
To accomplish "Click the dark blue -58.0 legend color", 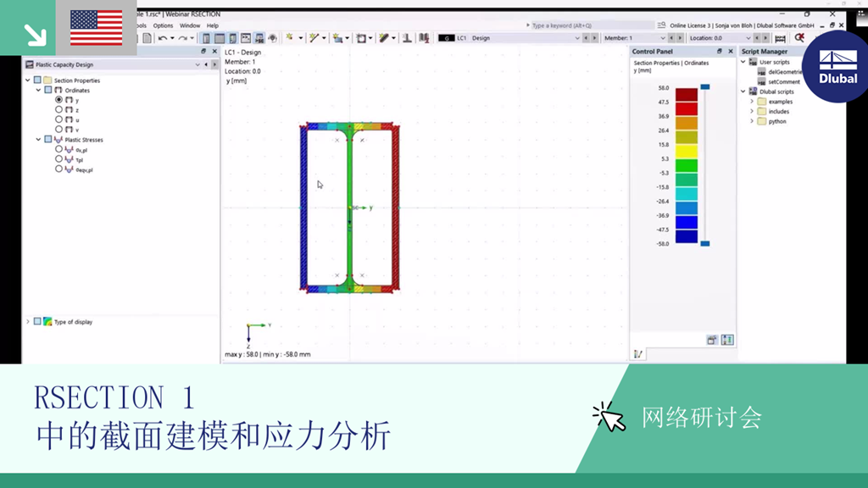I will (x=687, y=236).
